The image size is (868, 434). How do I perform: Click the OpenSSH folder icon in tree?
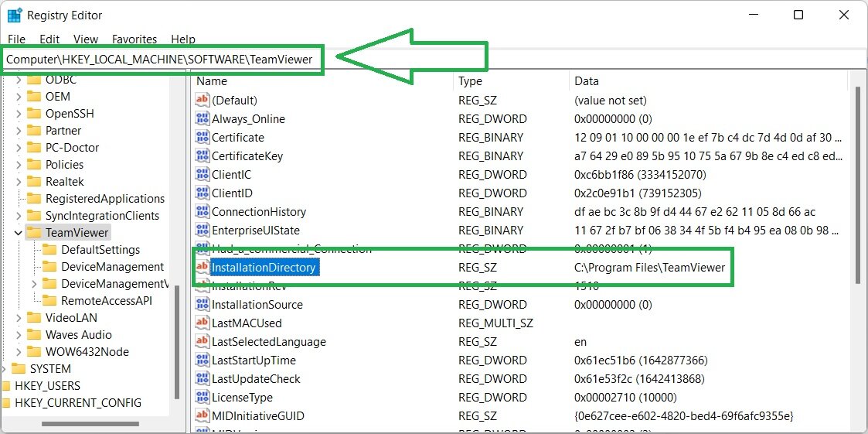(x=34, y=114)
